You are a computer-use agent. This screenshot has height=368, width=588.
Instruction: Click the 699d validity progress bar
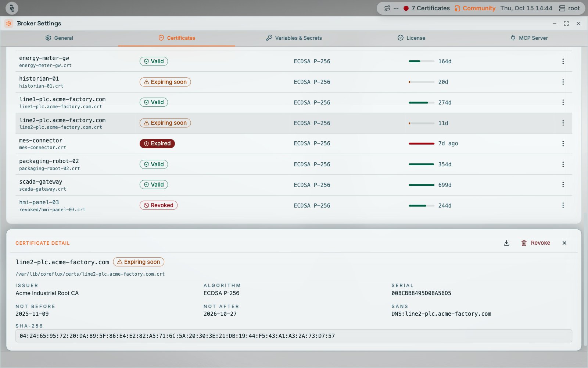click(x=422, y=185)
